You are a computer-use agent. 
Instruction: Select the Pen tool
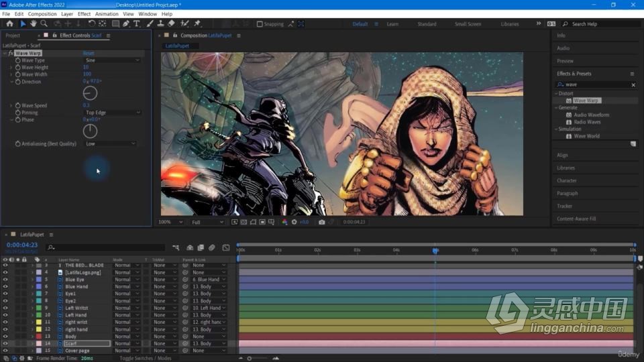pos(126,24)
